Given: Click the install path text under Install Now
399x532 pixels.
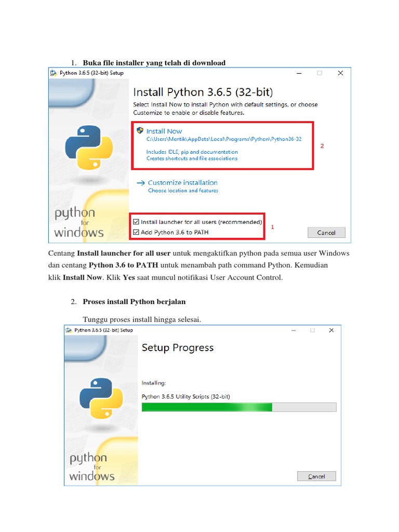Looking at the screenshot, I should click(224, 140).
